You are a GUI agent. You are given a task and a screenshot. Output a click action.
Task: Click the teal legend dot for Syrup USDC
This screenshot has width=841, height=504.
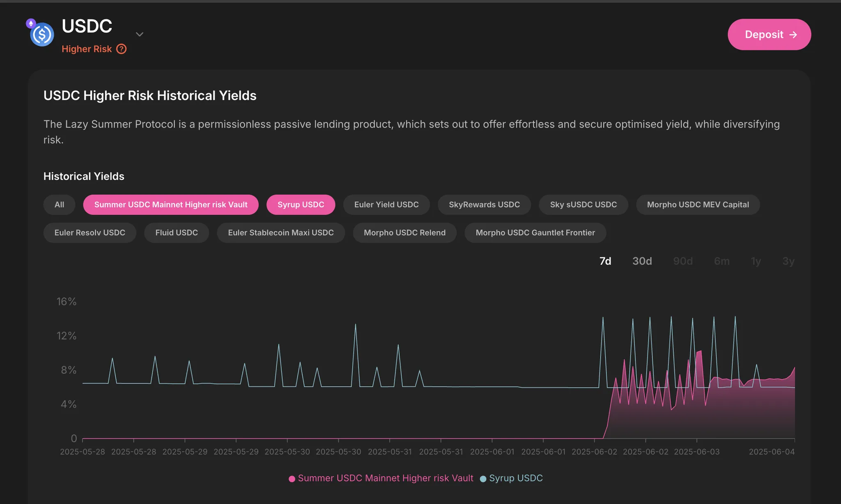tap(483, 479)
